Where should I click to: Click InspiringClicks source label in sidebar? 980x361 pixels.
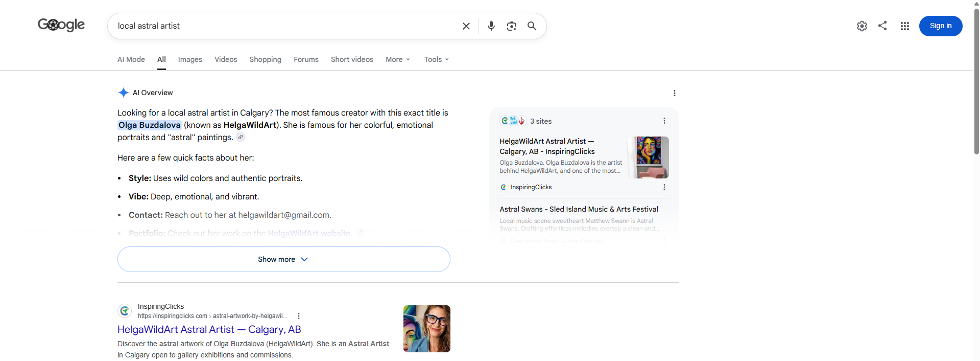pos(531,187)
